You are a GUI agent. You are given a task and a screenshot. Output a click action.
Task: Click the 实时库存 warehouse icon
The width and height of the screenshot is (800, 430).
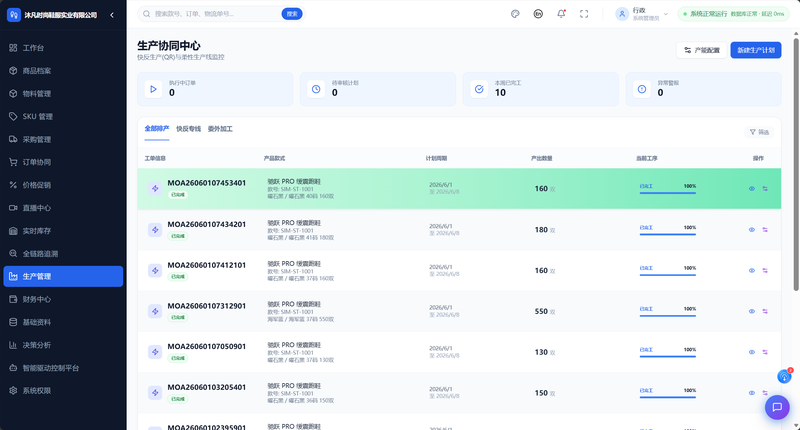pyautogui.click(x=13, y=231)
